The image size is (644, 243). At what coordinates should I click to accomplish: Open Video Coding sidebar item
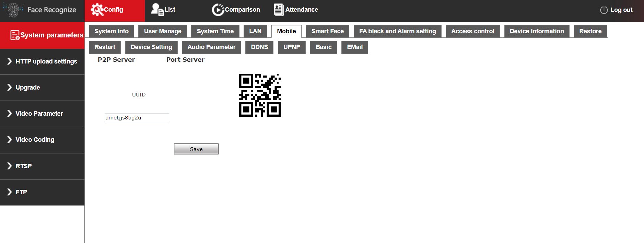[x=42, y=140]
